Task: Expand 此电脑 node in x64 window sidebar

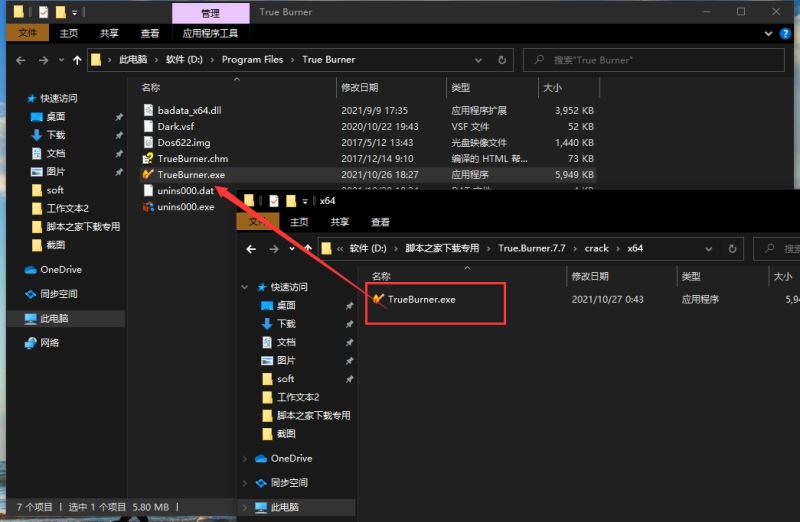Action: pyautogui.click(x=245, y=507)
